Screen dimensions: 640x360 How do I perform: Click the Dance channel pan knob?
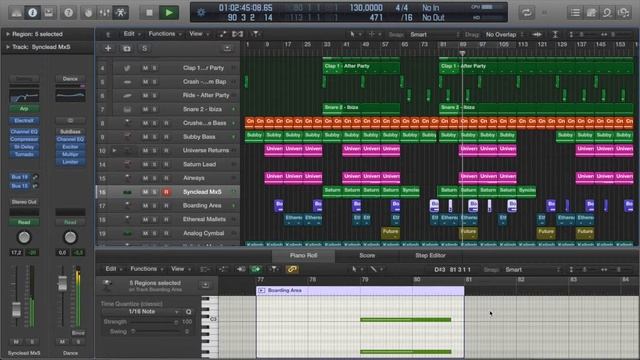pyautogui.click(x=70, y=237)
